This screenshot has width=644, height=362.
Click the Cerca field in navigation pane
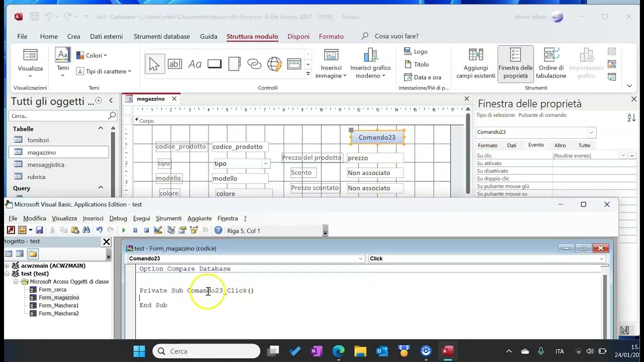point(58,116)
